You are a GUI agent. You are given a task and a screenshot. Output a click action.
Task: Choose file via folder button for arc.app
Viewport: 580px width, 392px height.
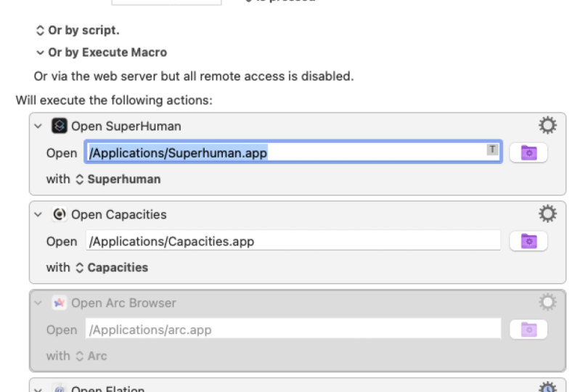pyautogui.click(x=528, y=330)
